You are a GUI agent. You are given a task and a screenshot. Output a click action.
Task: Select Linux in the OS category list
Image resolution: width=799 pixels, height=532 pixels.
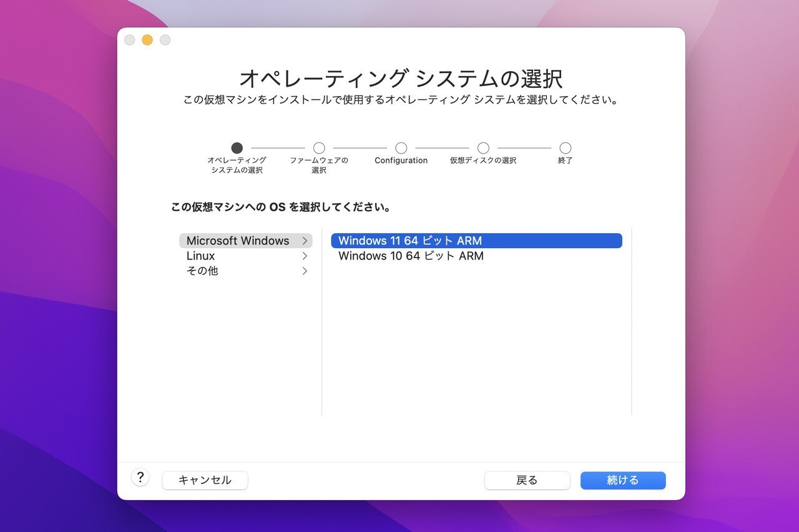245,256
